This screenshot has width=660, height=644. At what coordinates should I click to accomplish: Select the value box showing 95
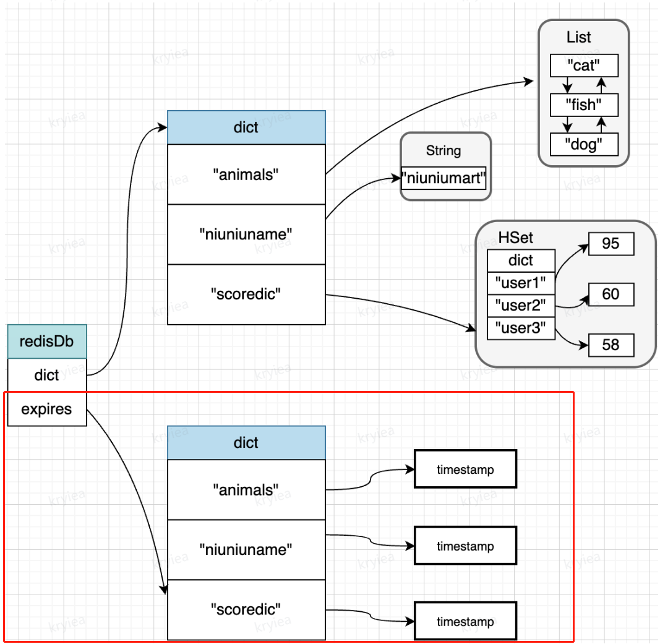[x=611, y=244]
